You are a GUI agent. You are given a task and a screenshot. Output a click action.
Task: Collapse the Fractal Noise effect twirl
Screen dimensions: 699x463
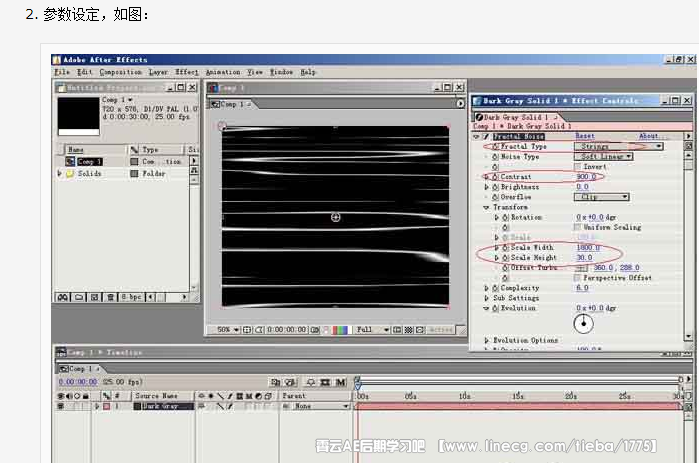point(476,136)
